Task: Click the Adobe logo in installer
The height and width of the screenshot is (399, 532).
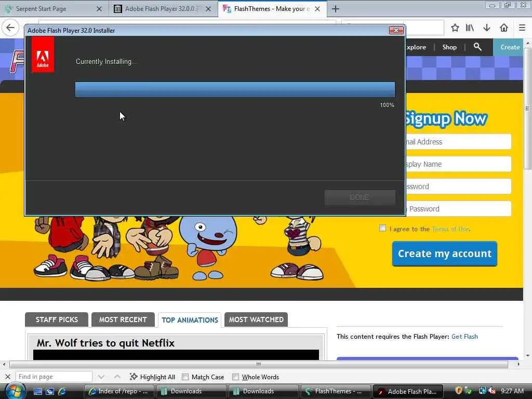Action: coord(43,54)
